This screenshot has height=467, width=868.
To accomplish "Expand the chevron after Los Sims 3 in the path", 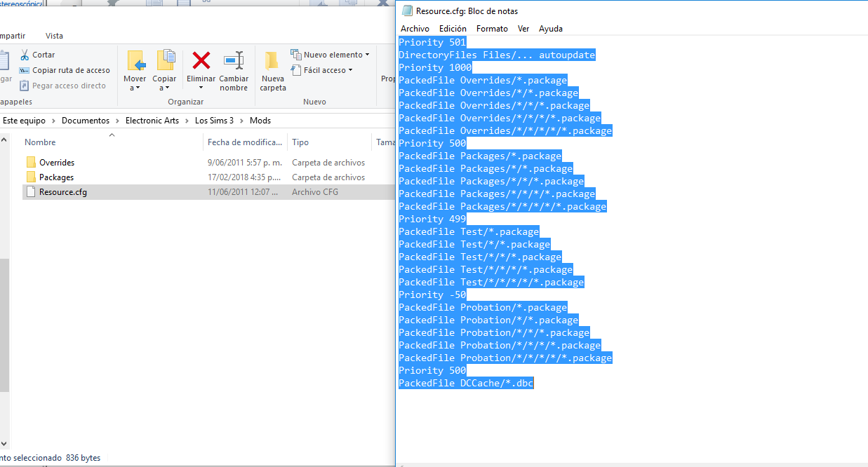I will [x=242, y=121].
